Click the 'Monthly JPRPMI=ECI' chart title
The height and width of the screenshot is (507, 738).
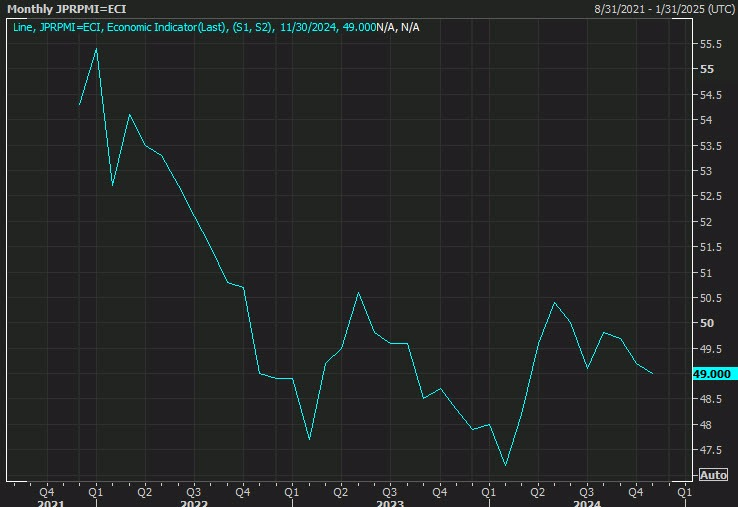pos(66,9)
